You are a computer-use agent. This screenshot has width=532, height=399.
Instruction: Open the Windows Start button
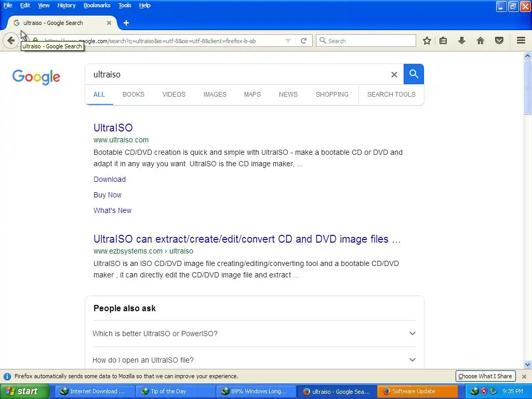click(x=24, y=391)
